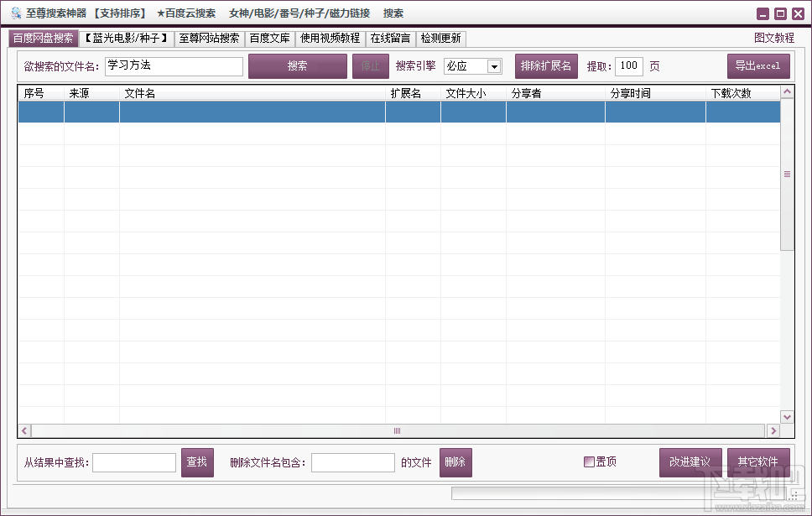Click the vertical scrollbar down arrow

coord(787,416)
